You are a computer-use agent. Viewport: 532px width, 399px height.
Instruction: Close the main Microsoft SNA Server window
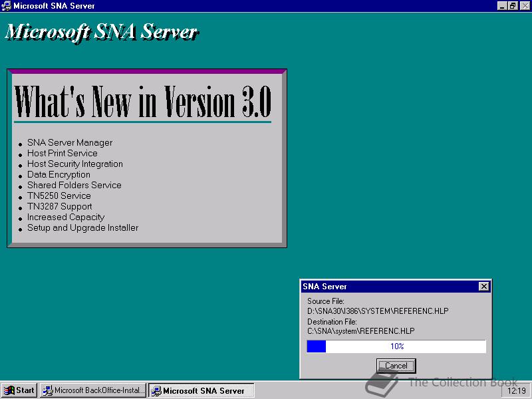point(525,6)
